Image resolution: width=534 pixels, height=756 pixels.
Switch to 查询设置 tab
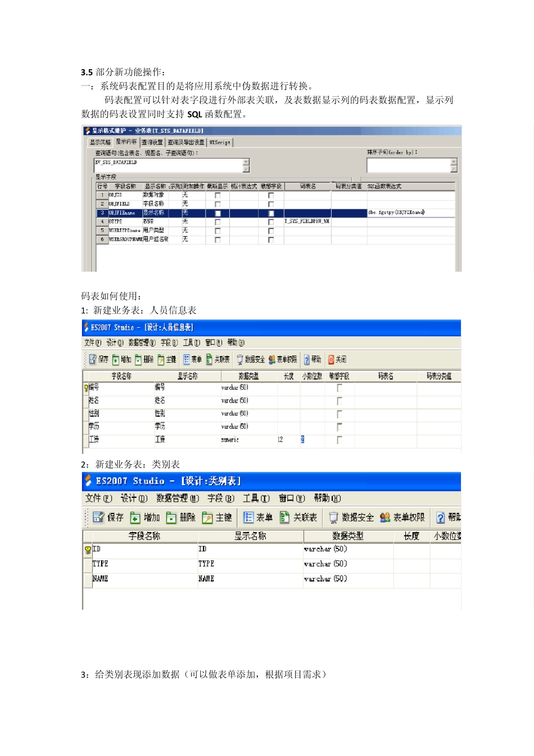point(152,142)
